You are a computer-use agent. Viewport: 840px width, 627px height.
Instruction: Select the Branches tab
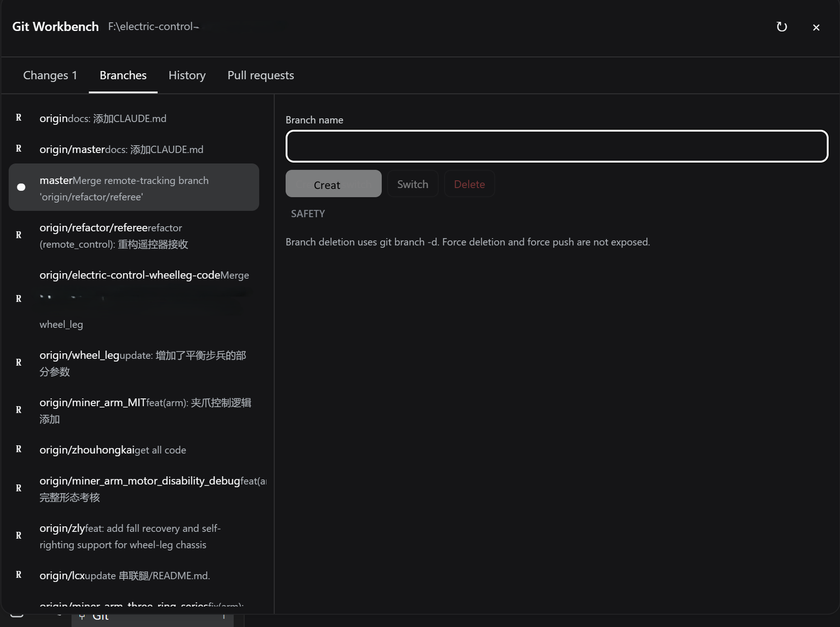pyautogui.click(x=123, y=75)
